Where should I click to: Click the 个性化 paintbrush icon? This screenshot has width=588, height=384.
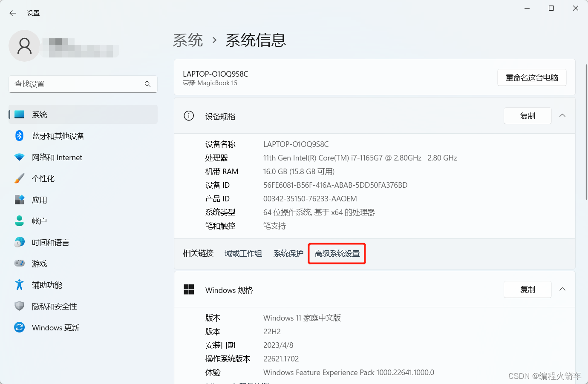click(x=20, y=178)
